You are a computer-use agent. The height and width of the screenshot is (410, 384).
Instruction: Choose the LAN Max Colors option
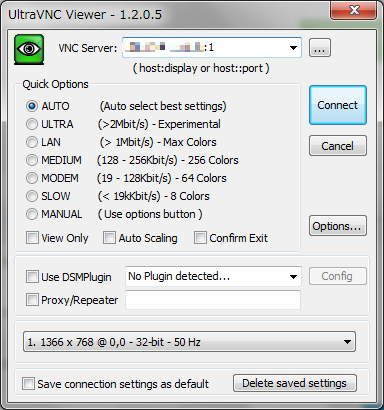click(32, 142)
